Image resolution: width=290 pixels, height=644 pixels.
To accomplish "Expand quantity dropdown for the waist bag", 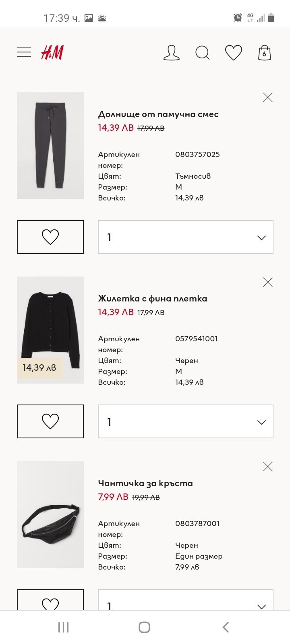I will (186, 602).
